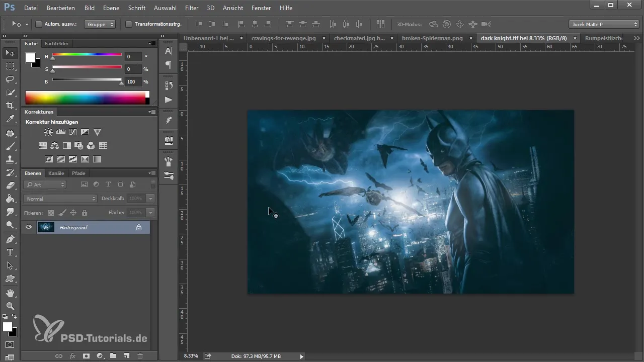Click the H hue slider
The width and height of the screenshot is (644, 362).
click(87, 54)
